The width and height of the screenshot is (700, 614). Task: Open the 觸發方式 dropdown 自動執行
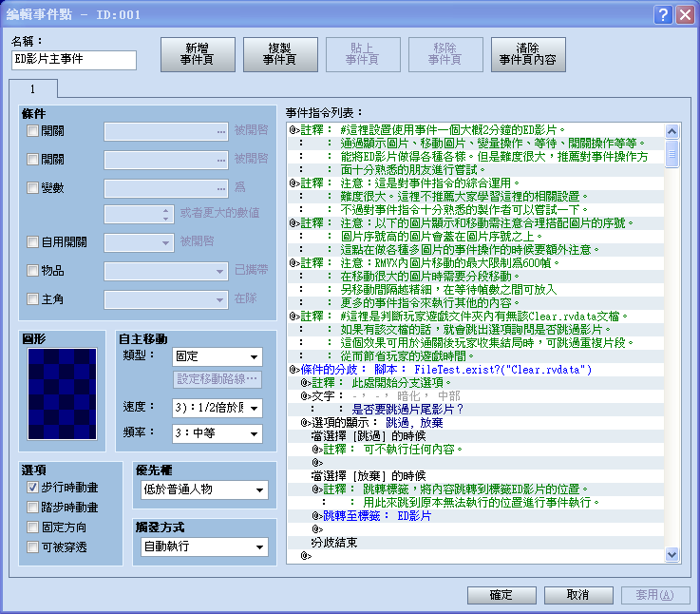coord(204,547)
